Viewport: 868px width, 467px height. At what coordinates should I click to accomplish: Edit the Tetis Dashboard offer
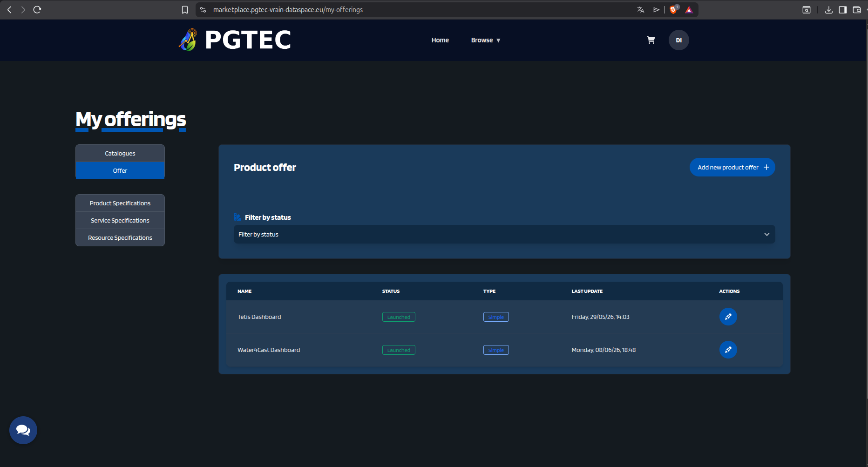728,317
